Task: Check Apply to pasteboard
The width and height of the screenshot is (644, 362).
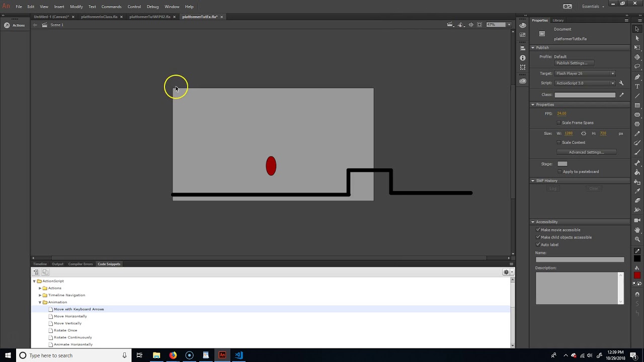Action: [x=559, y=171]
